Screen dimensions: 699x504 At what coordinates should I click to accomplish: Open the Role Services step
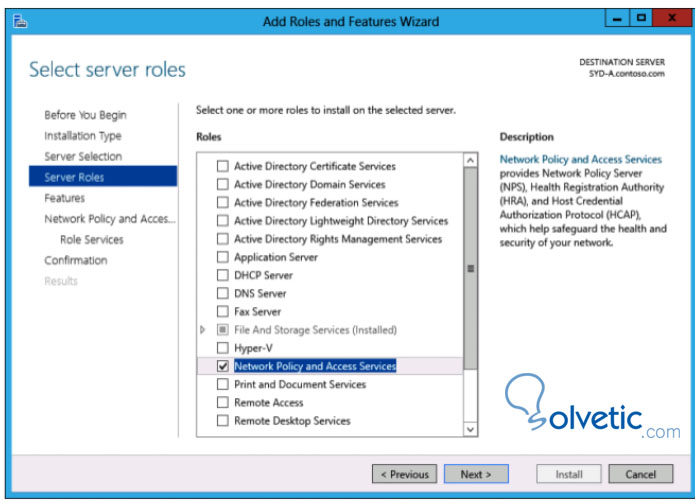[92, 240]
